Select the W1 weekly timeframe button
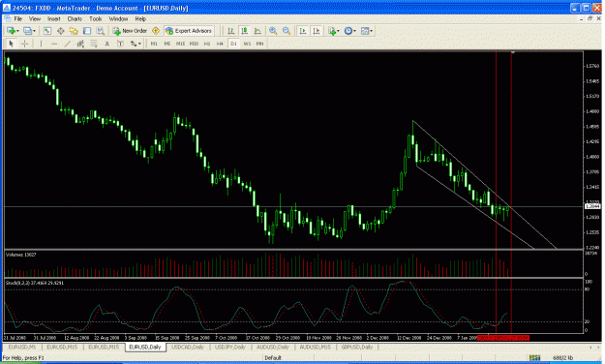This screenshot has height=364, width=605. [247, 44]
